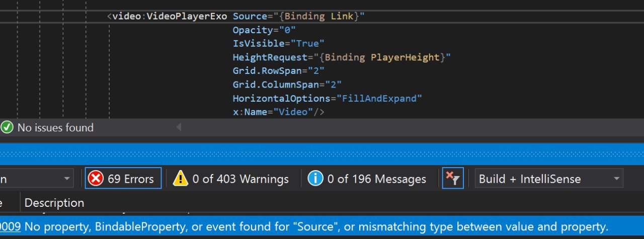Click the green No issues found checkmark

pyautogui.click(x=7, y=127)
